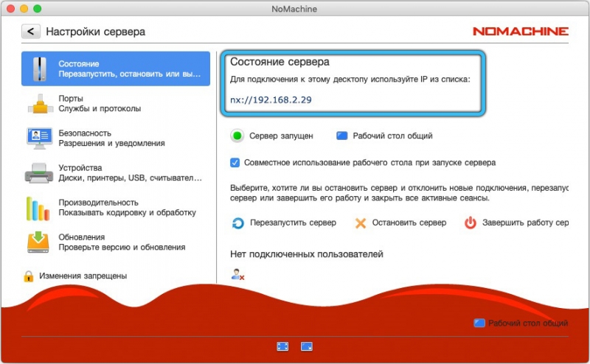Click Рабочий стол общий label next to Сервер запущен
The image size is (590, 364).
click(x=392, y=136)
